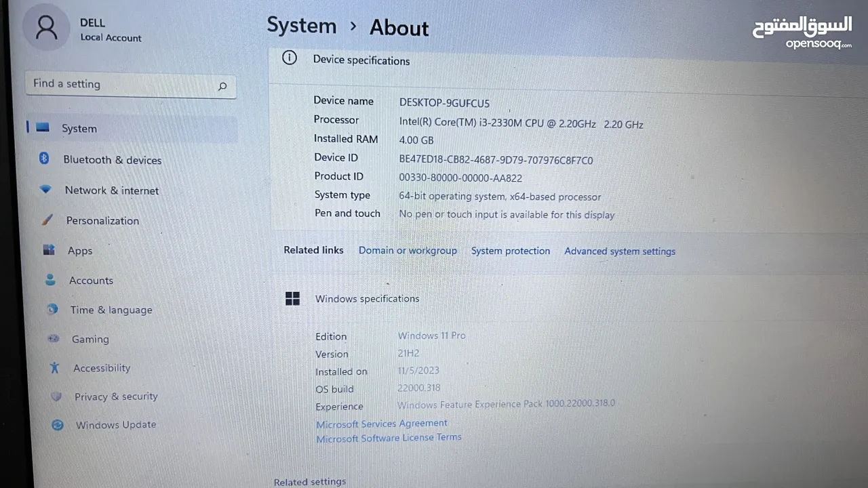Click the Bluetooth icon in sidebar
The height and width of the screenshot is (488, 868).
[44, 159]
